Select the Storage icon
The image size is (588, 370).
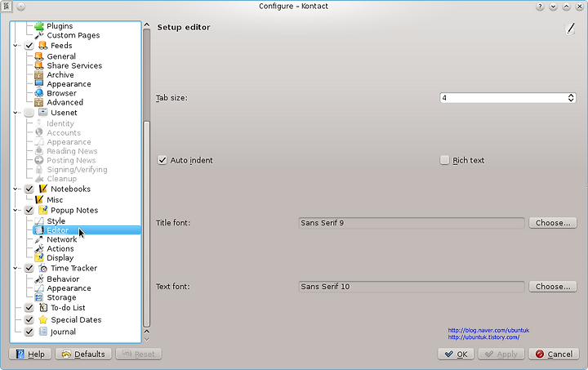[39, 297]
